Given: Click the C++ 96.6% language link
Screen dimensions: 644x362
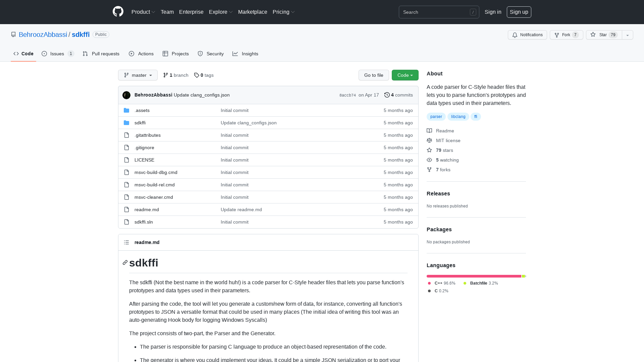Looking at the screenshot, I should click(x=442, y=283).
